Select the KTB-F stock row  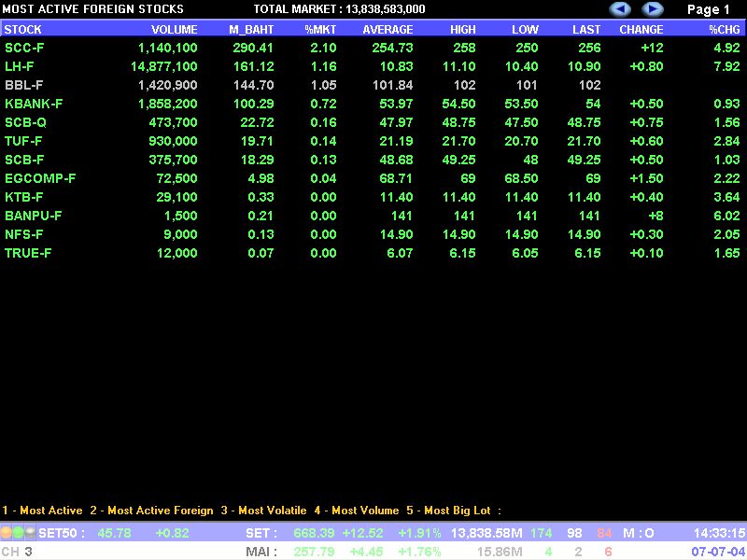point(373,197)
